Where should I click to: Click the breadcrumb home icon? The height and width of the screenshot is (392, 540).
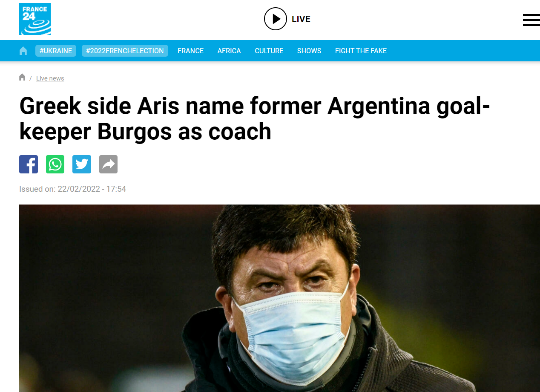coord(22,77)
